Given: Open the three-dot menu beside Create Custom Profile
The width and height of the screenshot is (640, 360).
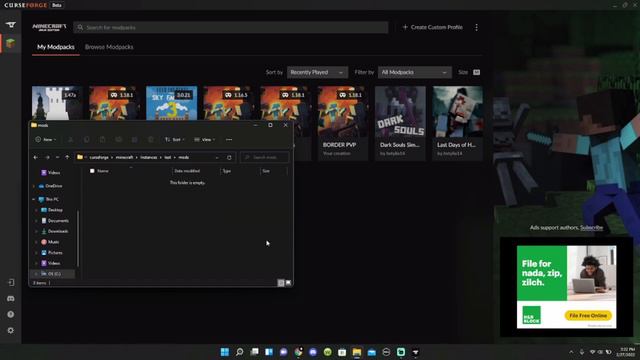Looking at the screenshot, I should coord(476,27).
